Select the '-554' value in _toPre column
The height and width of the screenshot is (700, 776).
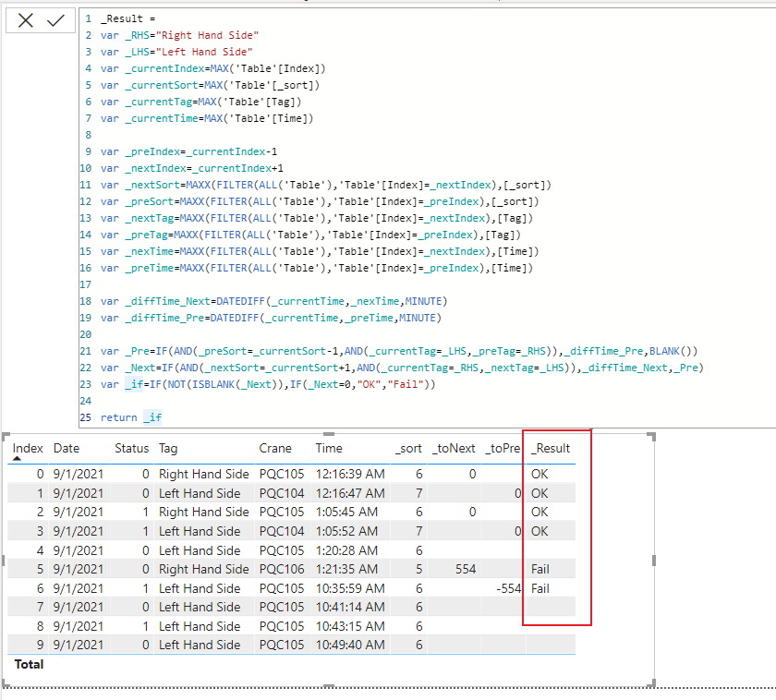509,588
